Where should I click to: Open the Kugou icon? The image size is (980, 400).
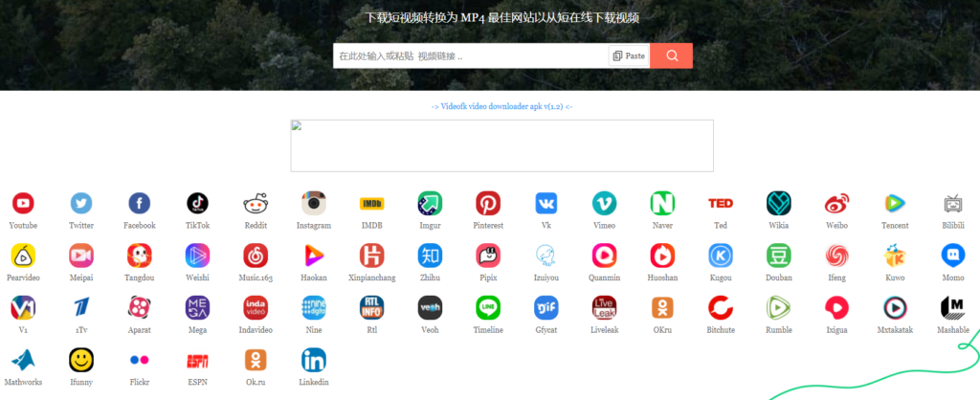click(721, 256)
